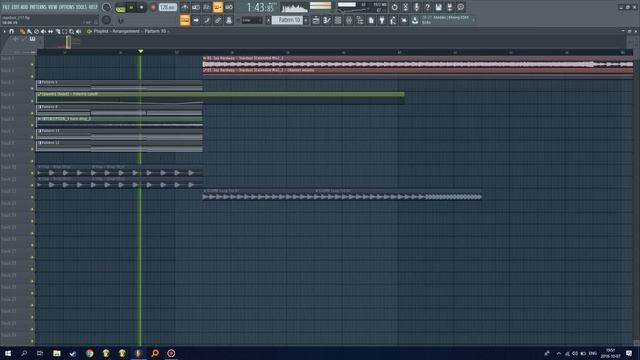Open clip menu of green Dynamics automation clip
Viewport: 640px width, 360px height.
click(x=39, y=94)
